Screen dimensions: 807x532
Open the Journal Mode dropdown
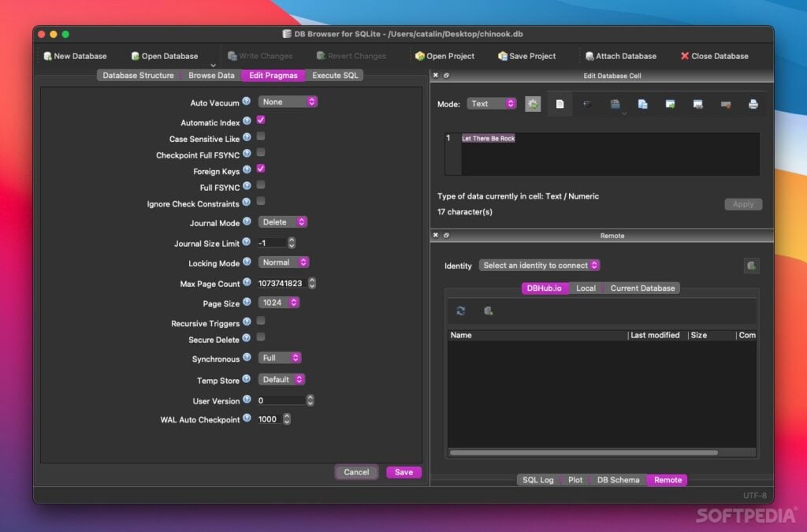(283, 222)
